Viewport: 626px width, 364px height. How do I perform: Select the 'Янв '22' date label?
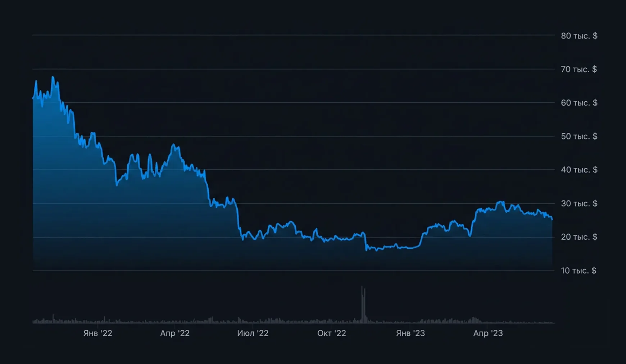tap(98, 333)
